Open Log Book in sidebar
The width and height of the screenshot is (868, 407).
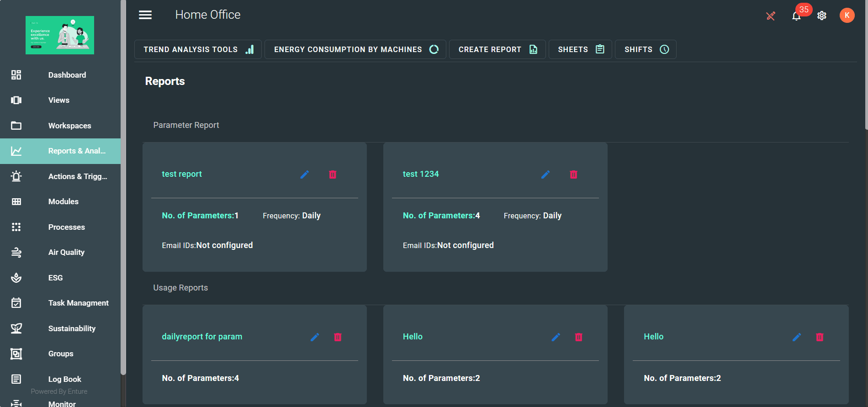pos(60,379)
